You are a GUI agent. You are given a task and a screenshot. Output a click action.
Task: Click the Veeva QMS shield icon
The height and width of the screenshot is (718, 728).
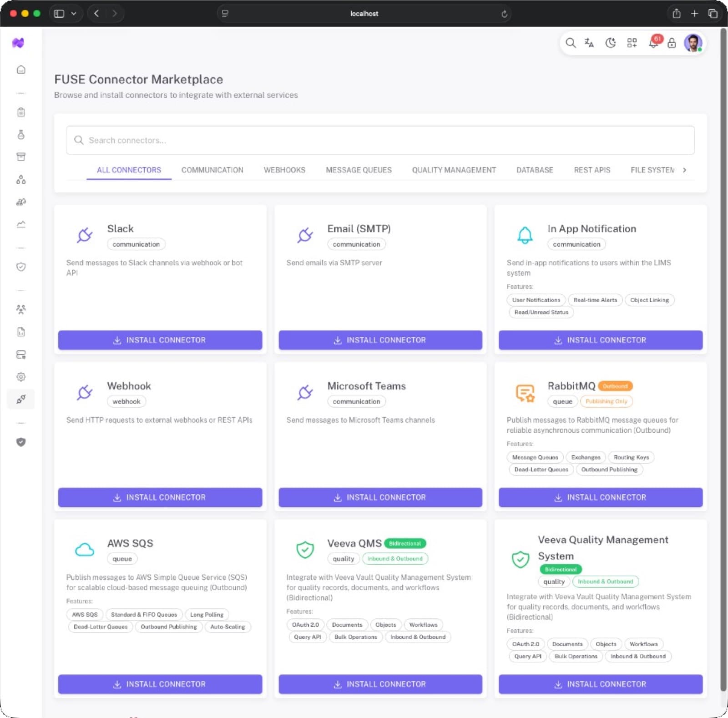pos(305,550)
